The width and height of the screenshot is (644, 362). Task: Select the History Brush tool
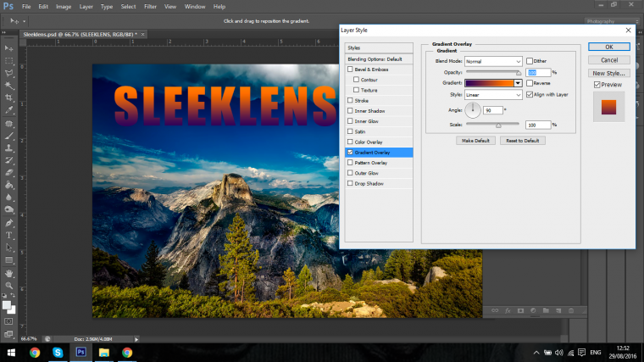8,160
